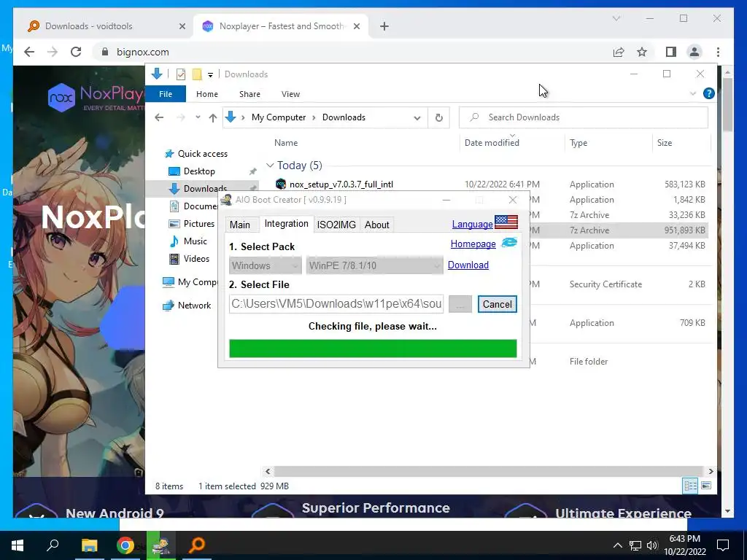Sort by the Type column header
The height and width of the screenshot is (560, 747).
pos(578,143)
